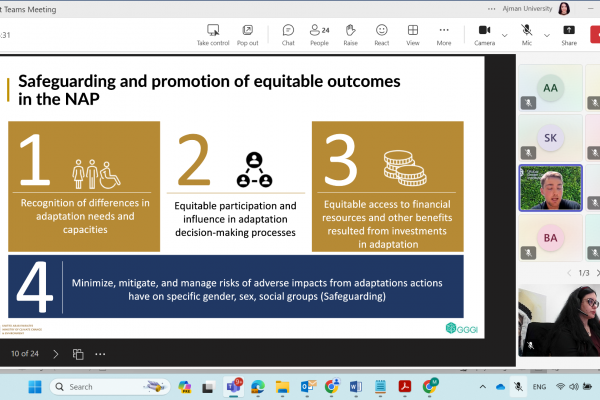
Task: Open the View layout options
Action: (412, 35)
